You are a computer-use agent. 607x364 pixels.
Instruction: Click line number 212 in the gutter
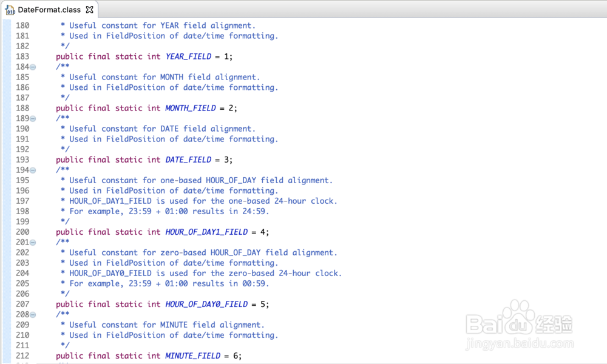[22, 356]
